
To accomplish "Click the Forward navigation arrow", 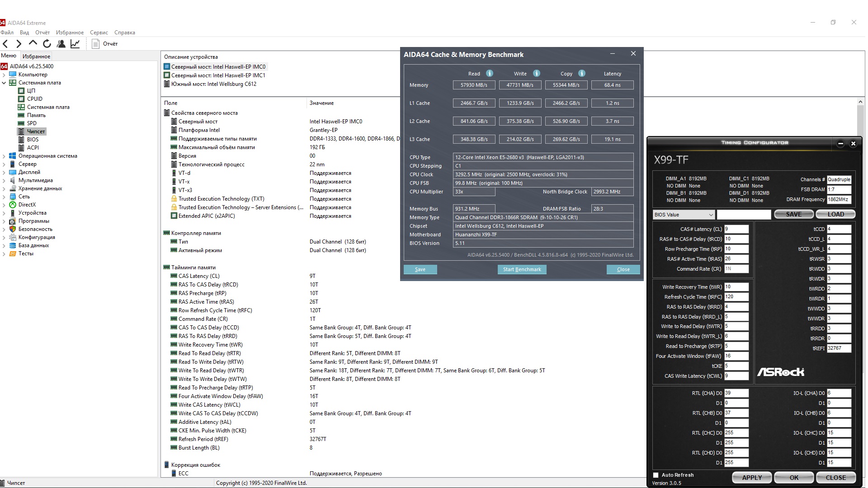I will click(x=19, y=44).
